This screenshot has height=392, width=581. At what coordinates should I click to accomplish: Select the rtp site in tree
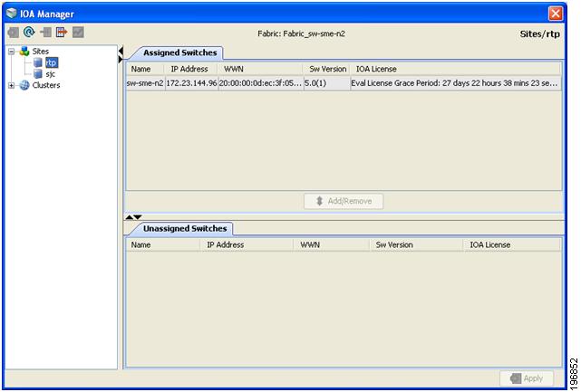(52, 62)
